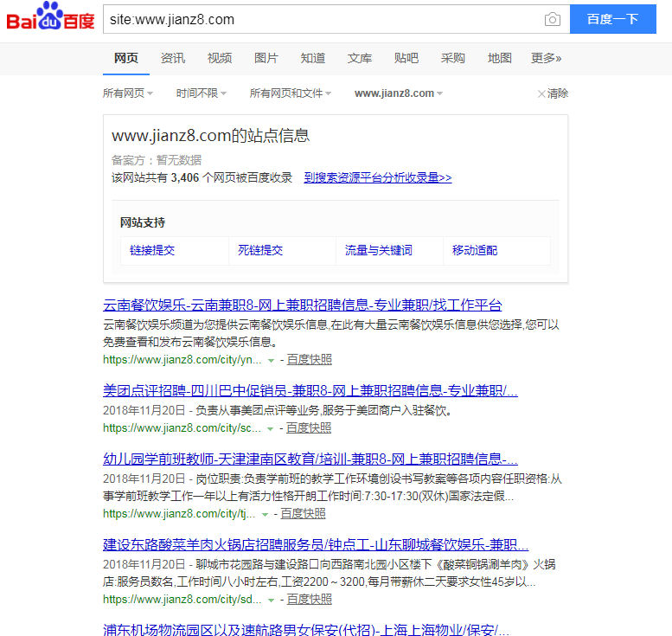The width and height of the screenshot is (672, 636).
Task: Click URL https://www.jianz8.com/city/sc...
Action: click(182, 428)
